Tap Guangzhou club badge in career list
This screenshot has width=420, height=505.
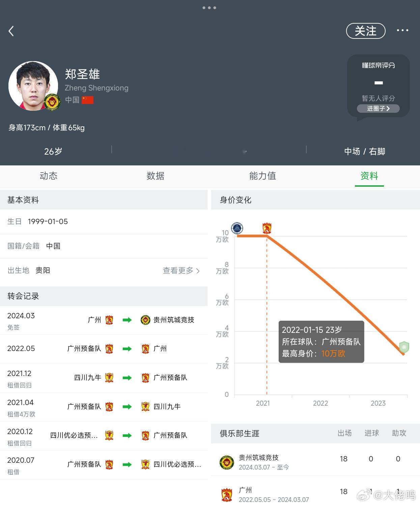(227, 495)
